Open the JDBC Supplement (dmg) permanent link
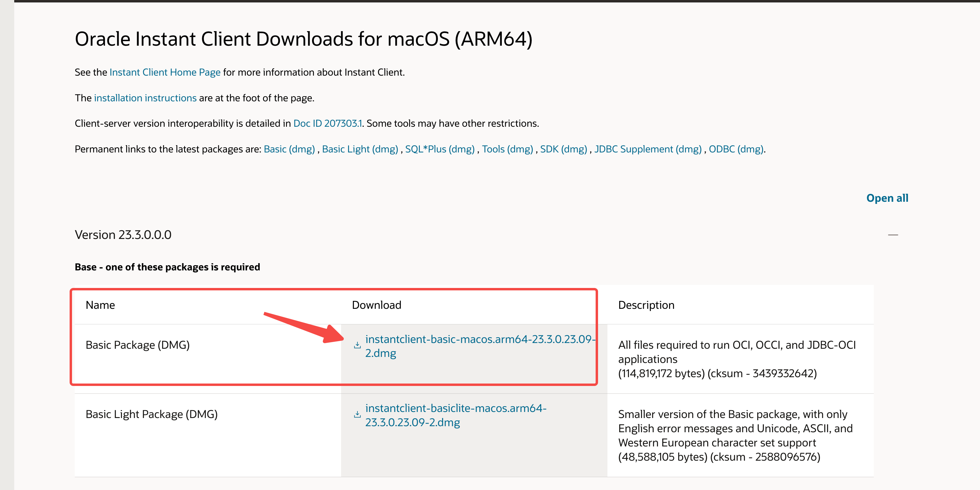 click(x=648, y=149)
